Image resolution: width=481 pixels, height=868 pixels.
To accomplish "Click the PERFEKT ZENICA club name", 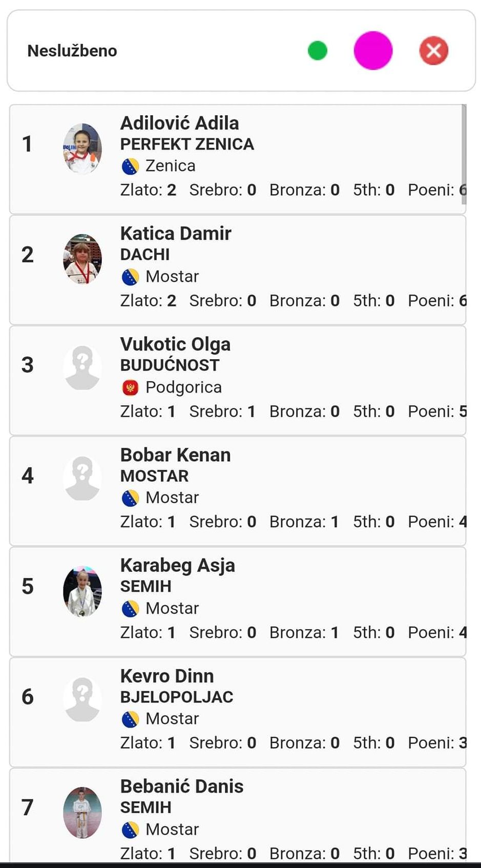I will [x=187, y=144].
